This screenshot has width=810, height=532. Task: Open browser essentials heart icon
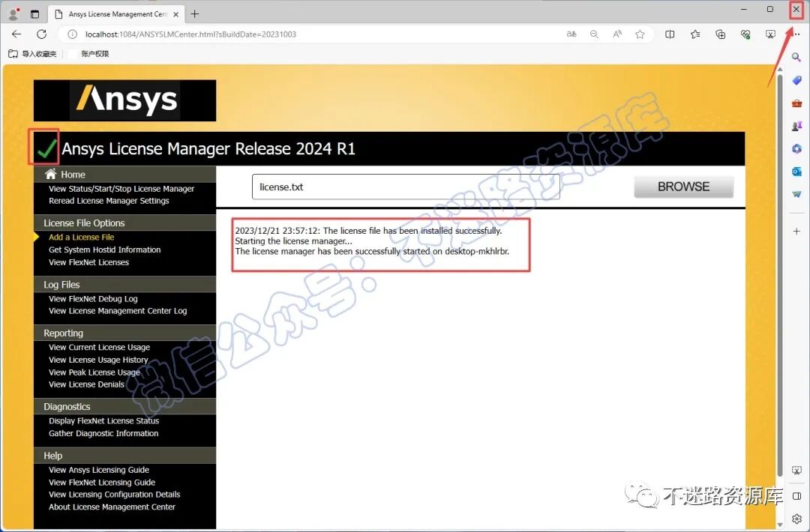coord(745,34)
